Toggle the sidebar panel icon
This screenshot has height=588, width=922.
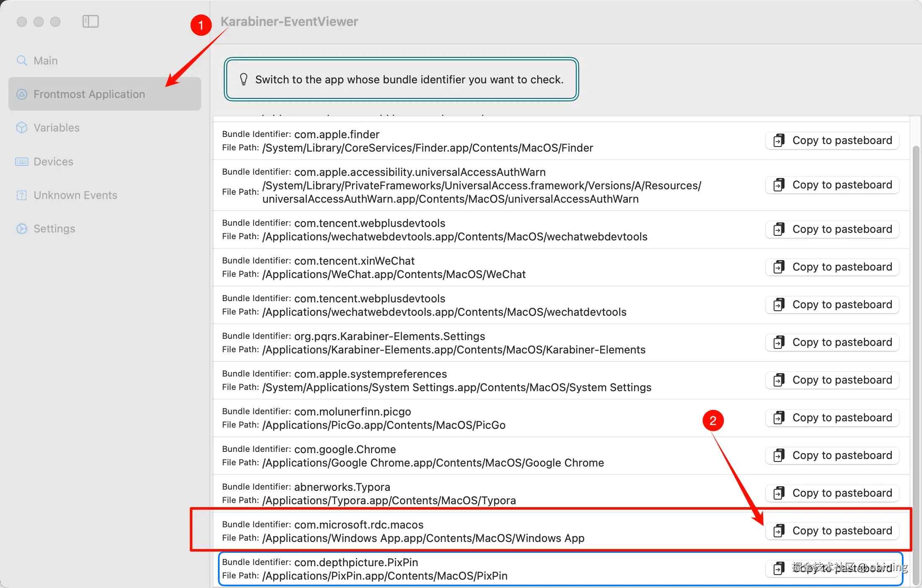coord(91,21)
